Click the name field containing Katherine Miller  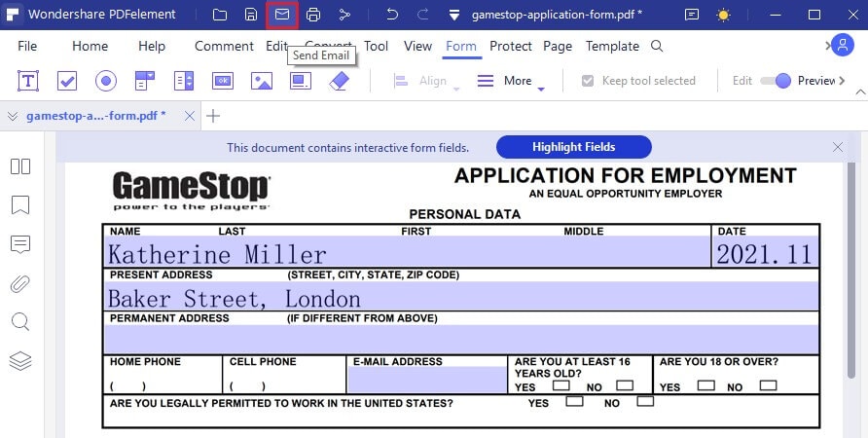[x=407, y=252]
